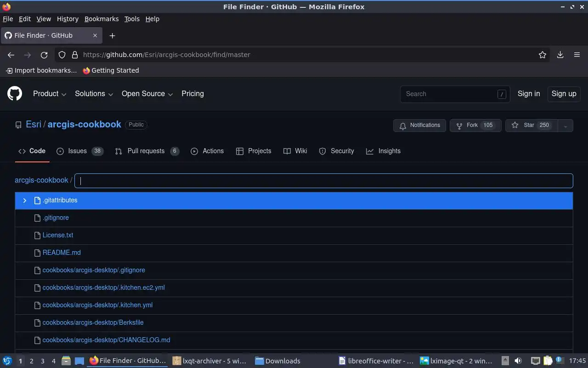This screenshot has height=368, width=588.
Task: Switch to the Issues tab
Action: pos(80,151)
